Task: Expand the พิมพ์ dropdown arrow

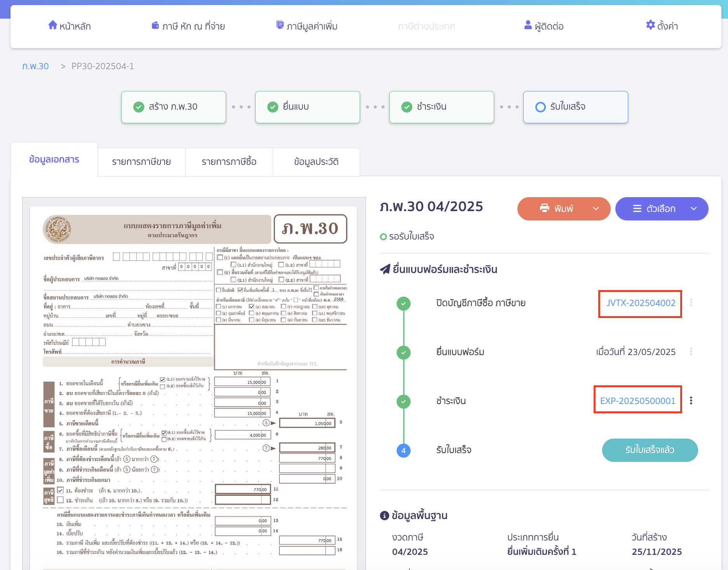Action: [596, 209]
